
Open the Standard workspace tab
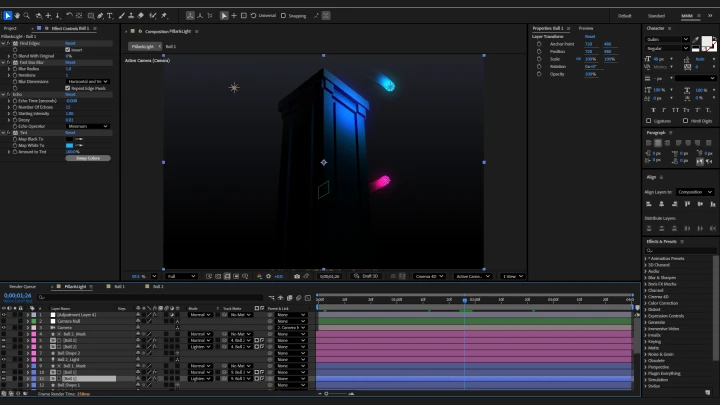(656, 16)
